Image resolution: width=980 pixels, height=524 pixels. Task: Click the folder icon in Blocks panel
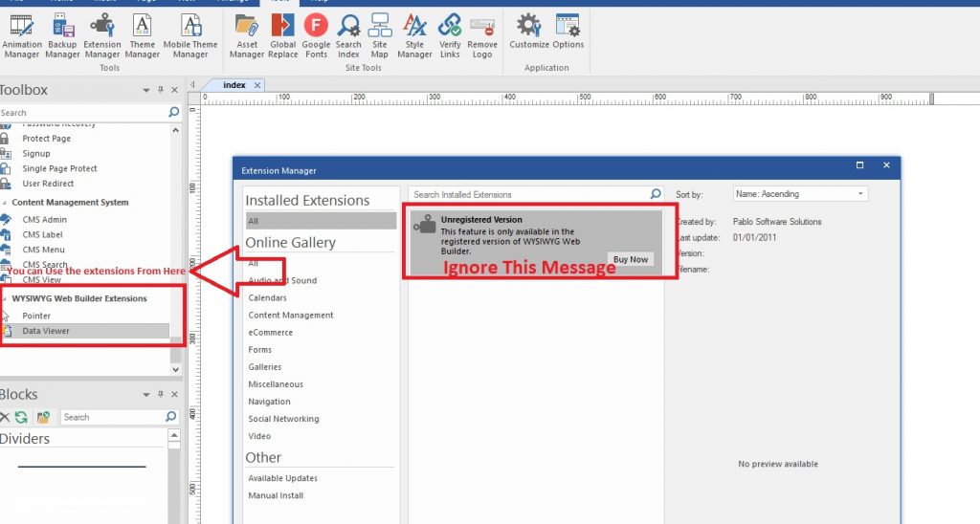coord(43,417)
